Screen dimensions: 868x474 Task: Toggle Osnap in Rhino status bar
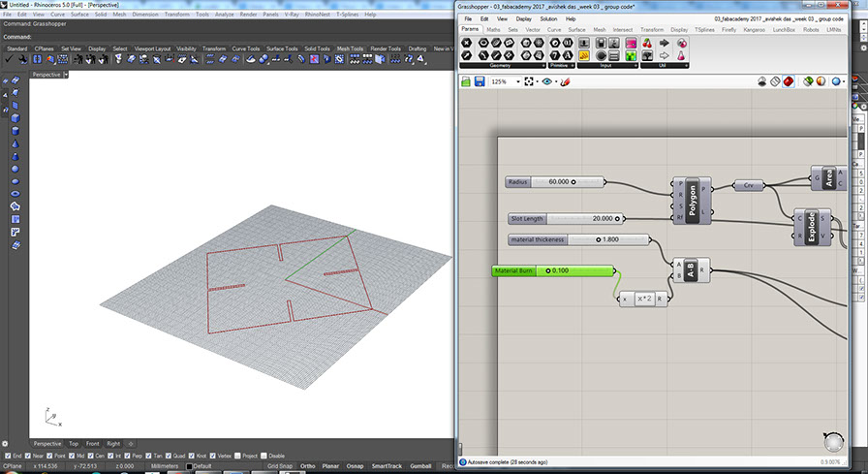355,466
